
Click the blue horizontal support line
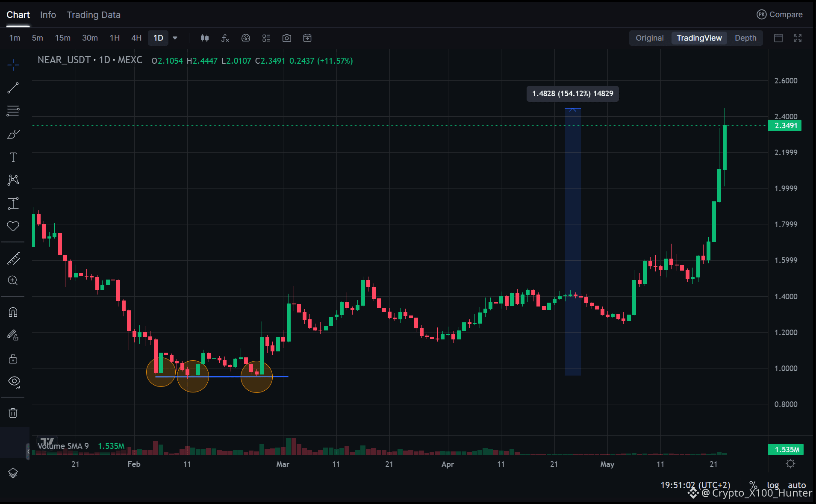(x=222, y=377)
